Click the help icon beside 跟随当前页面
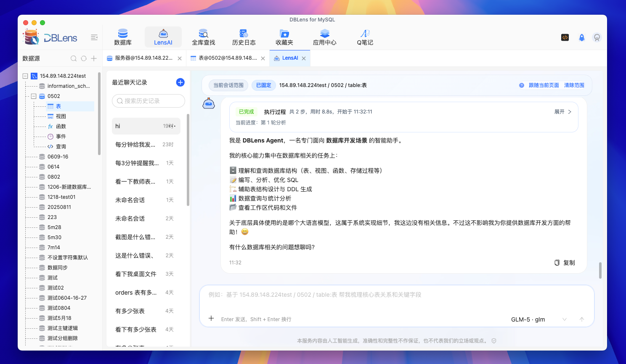The image size is (626, 364). 522,85
